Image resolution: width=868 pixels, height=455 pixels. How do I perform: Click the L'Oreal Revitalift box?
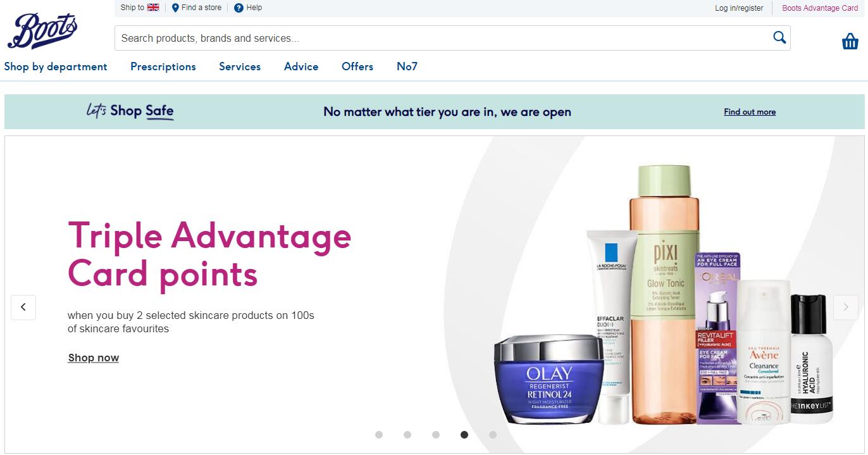[717, 338]
